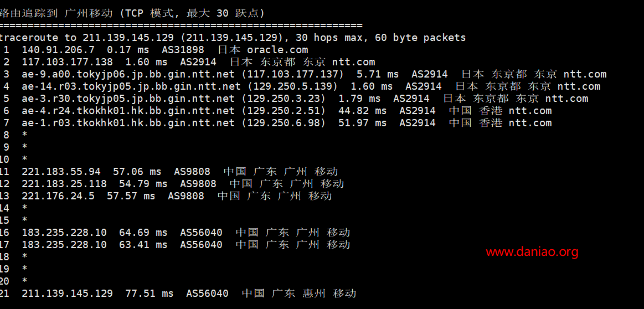
Task: Click destination IP 211.139.145.129 on hop 21
Action: (67, 293)
